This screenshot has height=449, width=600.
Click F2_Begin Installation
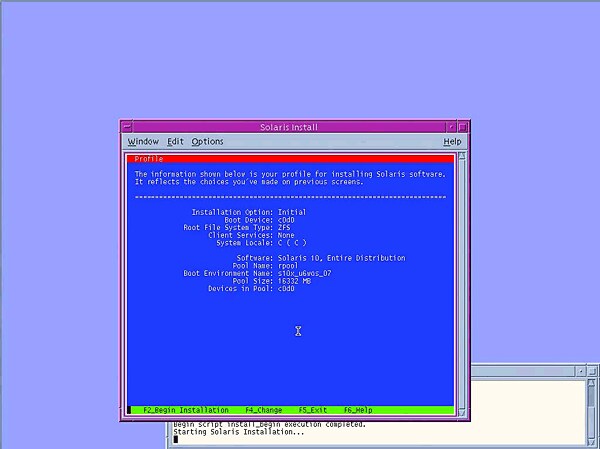pos(186,410)
